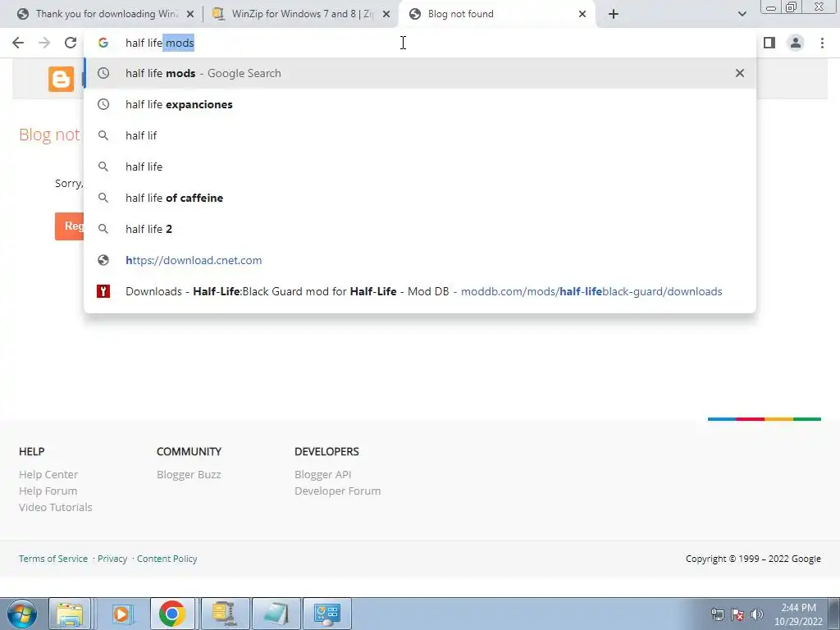Open the Video Tutorials link
The width and height of the screenshot is (840, 630).
point(55,507)
